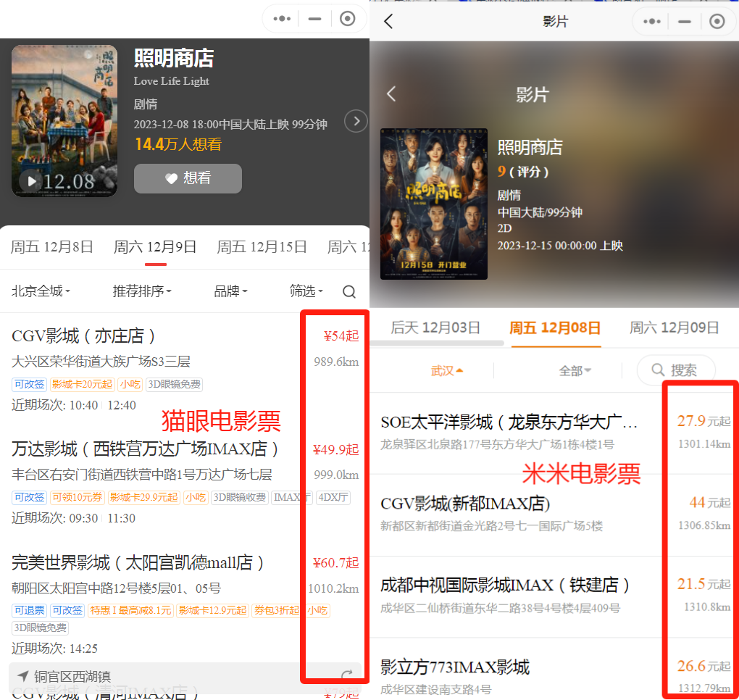Open the 推荐排序 sorting dropdown
739x700 pixels.
[x=142, y=291]
